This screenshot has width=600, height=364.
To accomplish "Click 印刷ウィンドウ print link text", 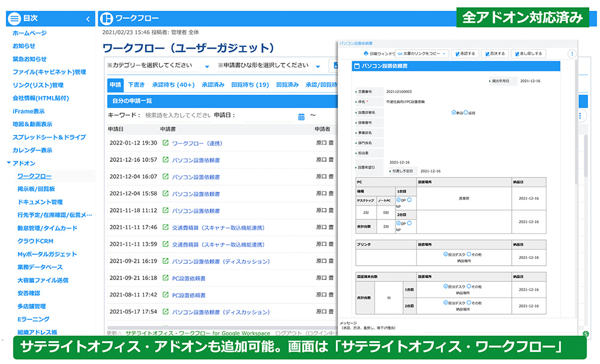I will click(x=382, y=54).
